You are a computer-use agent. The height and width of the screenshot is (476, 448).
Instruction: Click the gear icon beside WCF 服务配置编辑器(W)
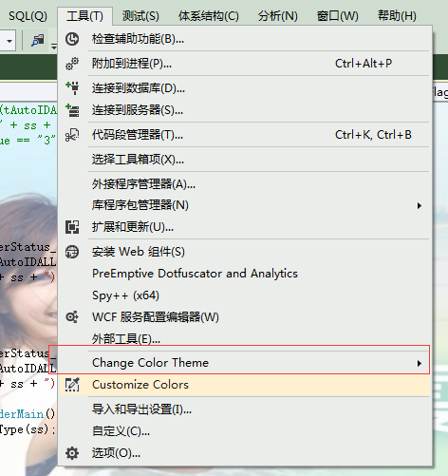click(72, 316)
